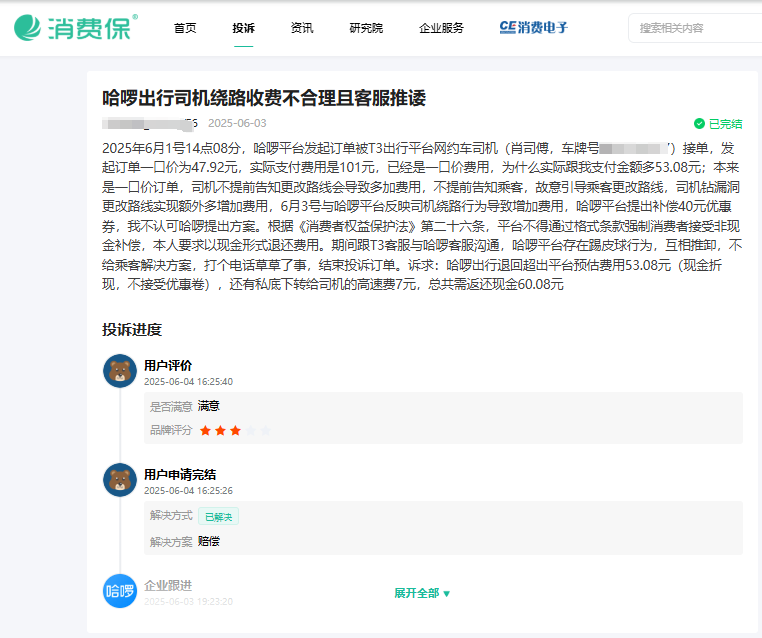The width and height of the screenshot is (762, 638).
Task: Focus the 搜索相关内容 search field
Action: click(x=695, y=28)
